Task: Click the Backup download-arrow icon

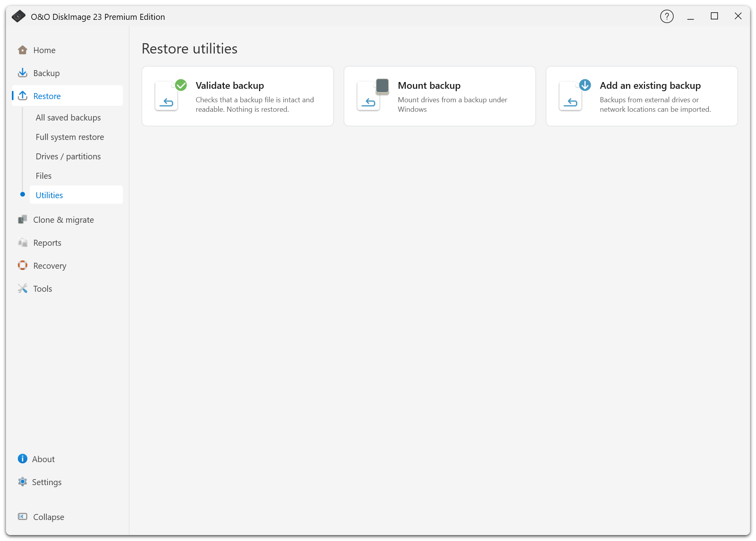Action: [23, 73]
